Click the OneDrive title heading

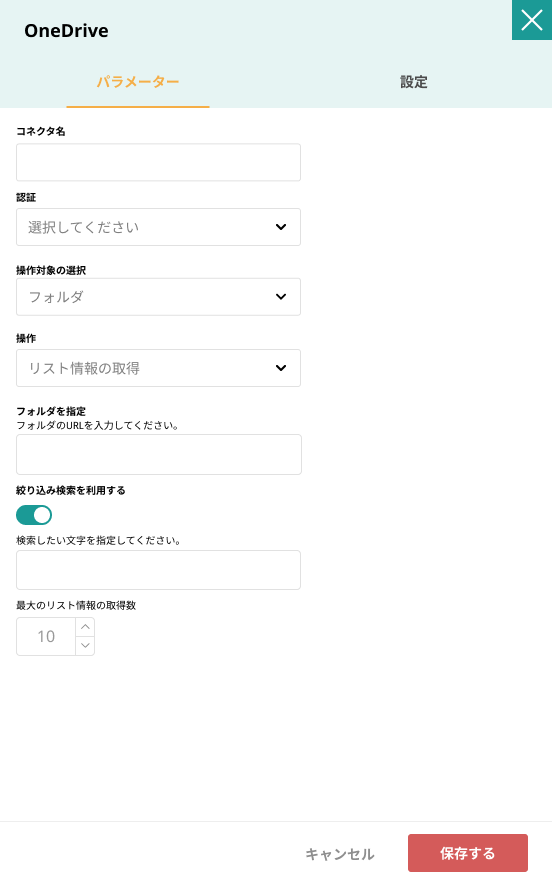click(x=66, y=31)
